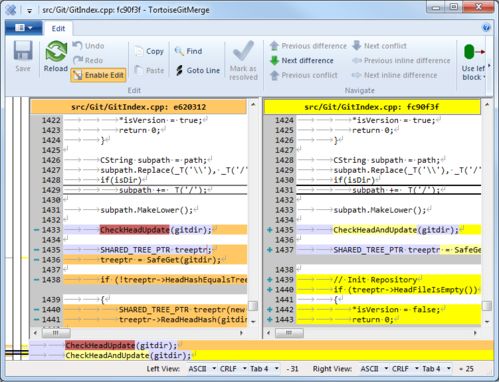Select the Edit ribbon tab
This screenshot has width=499, height=382.
click(58, 29)
